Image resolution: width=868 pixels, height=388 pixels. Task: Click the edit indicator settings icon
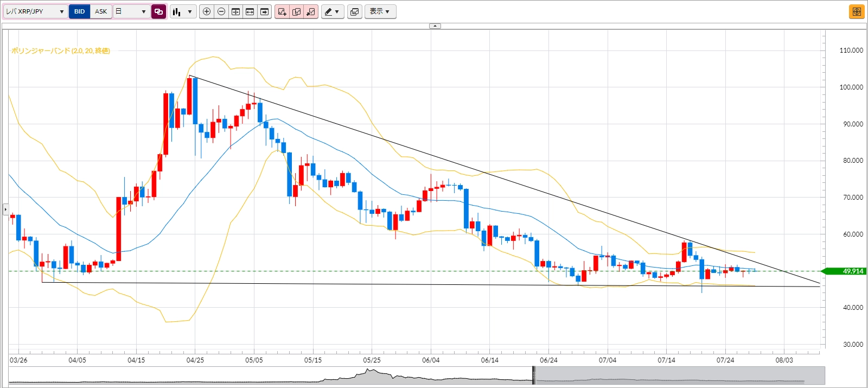click(x=296, y=11)
